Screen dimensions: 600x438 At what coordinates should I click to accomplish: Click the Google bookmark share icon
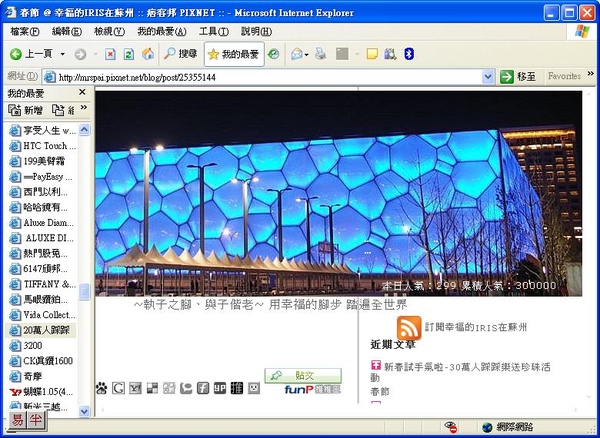[x=118, y=388]
